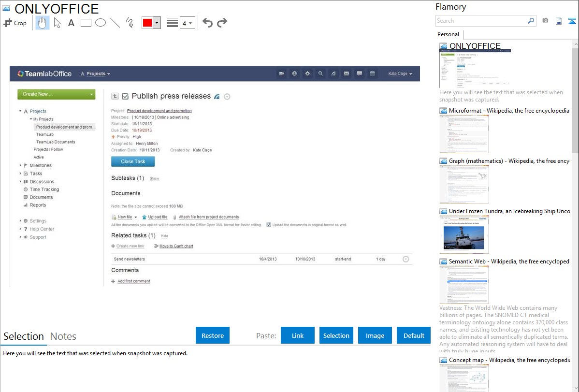Screen dimensions: 579x392
Task: Click into the Flamory Search field
Action: pos(481,21)
